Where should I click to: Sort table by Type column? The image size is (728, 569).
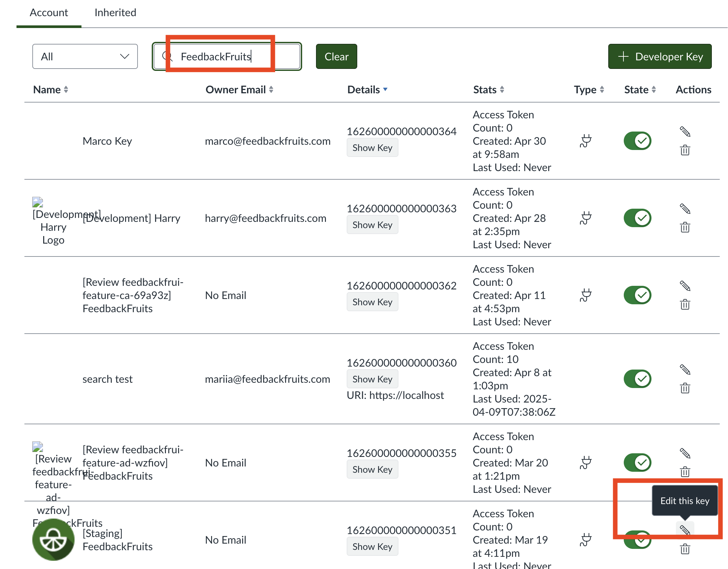589,90
